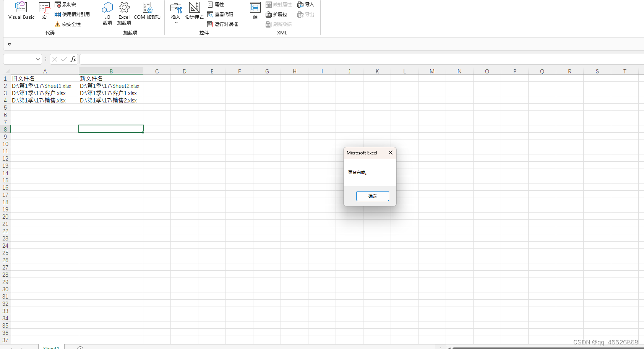Click View Code (查看代码)
Image resolution: width=644 pixels, height=349 pixels.
click(220, 15)
